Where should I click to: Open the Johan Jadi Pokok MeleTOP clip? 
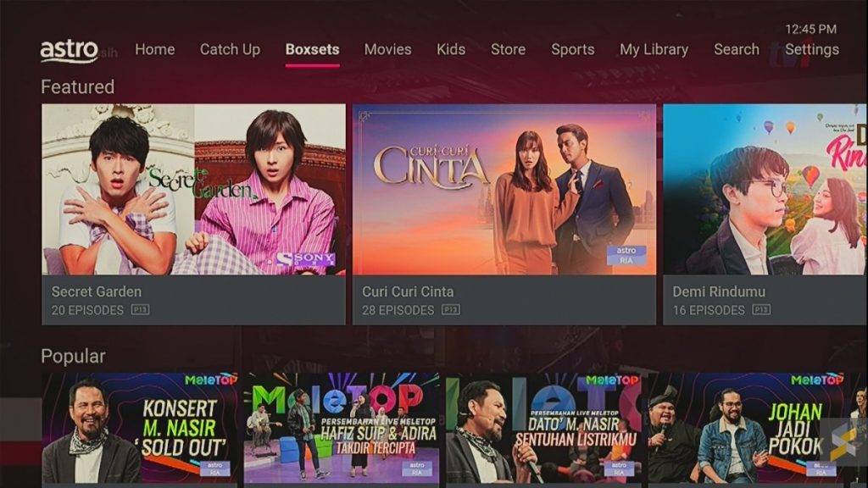[x=746, y=428]
